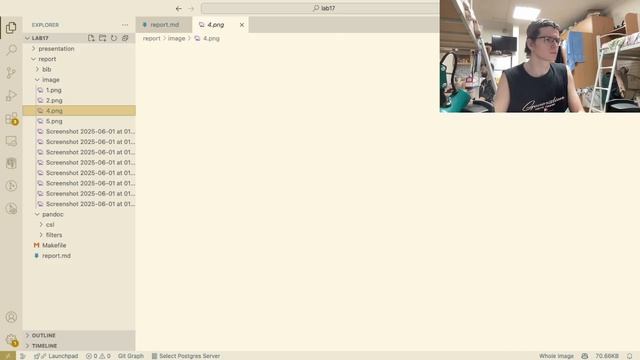Open report.md in the explorer tree
640x360 pixels.
pos(56,256)
